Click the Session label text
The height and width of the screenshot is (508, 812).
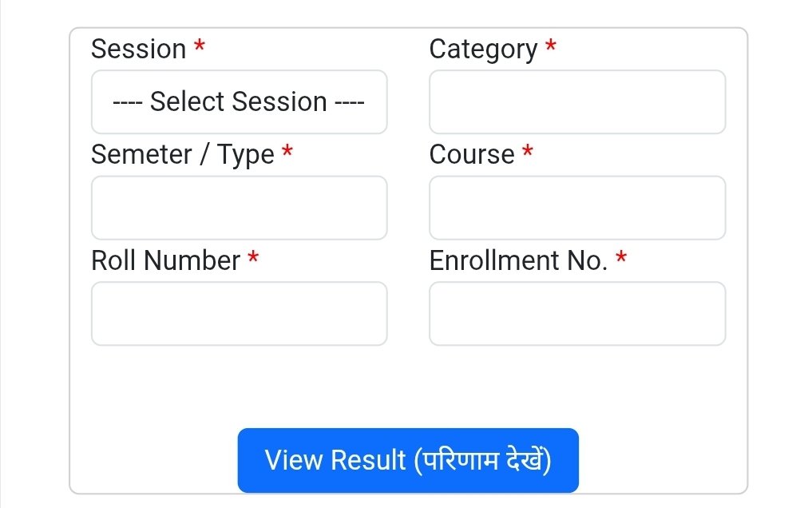139,50
